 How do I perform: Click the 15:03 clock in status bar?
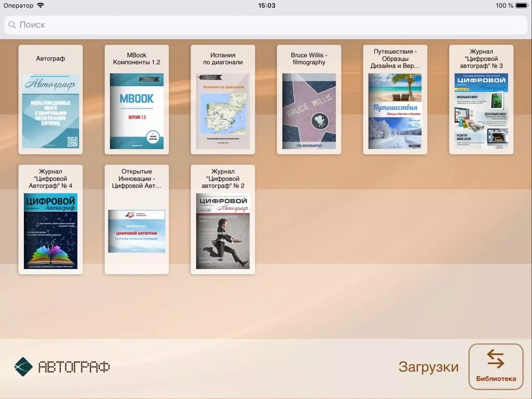pos(266,6)
